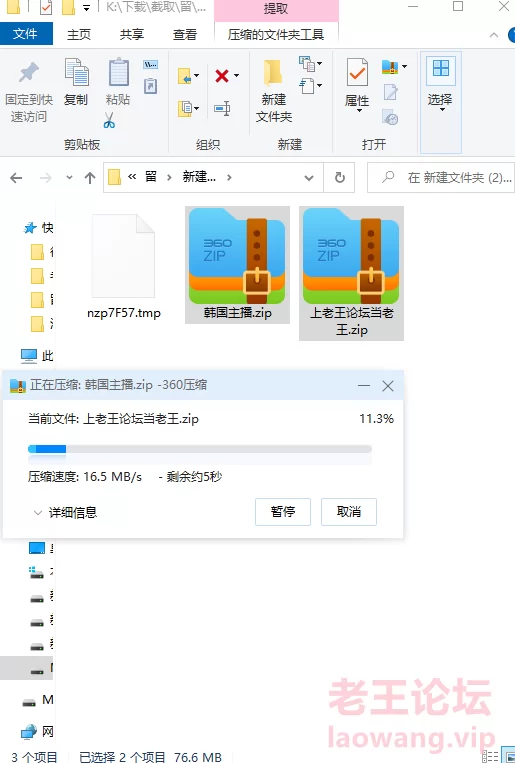Click the scissors Cut icon
515x763 pixels.
tap(110, 120)
